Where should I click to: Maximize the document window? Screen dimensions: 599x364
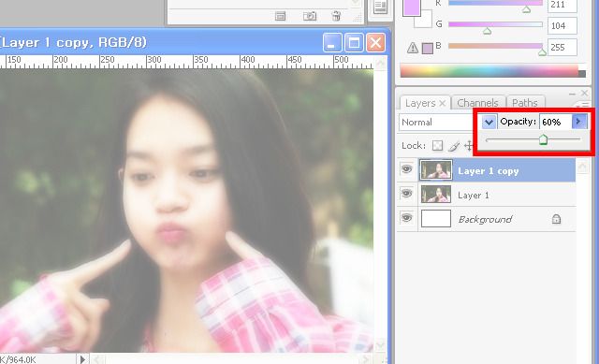[x=354, y=42]
